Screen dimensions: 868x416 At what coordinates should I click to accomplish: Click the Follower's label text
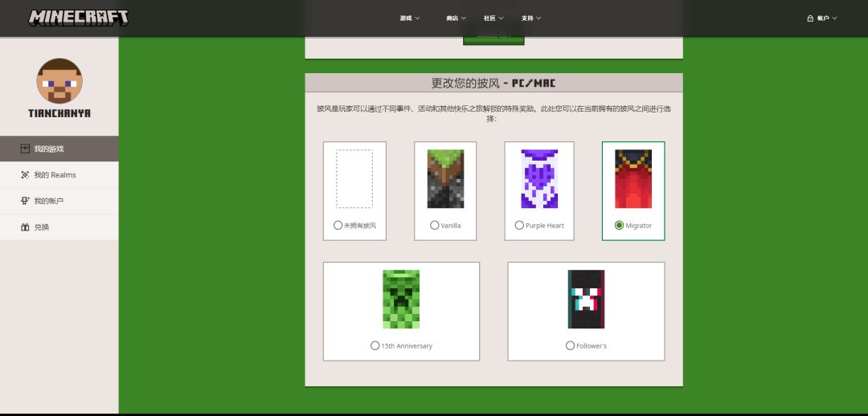592,346
